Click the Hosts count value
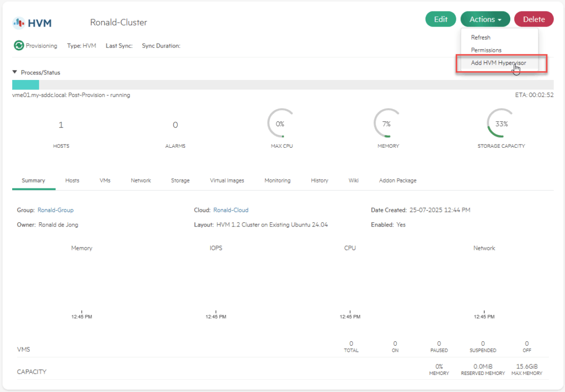Screen dimensions: 565x392 coord(61,125)
